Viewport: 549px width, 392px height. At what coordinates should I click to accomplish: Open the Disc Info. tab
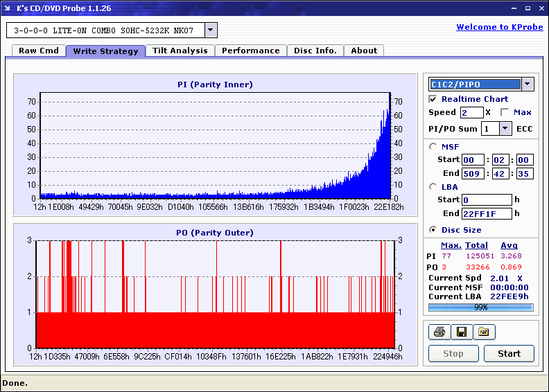point(315,51)
